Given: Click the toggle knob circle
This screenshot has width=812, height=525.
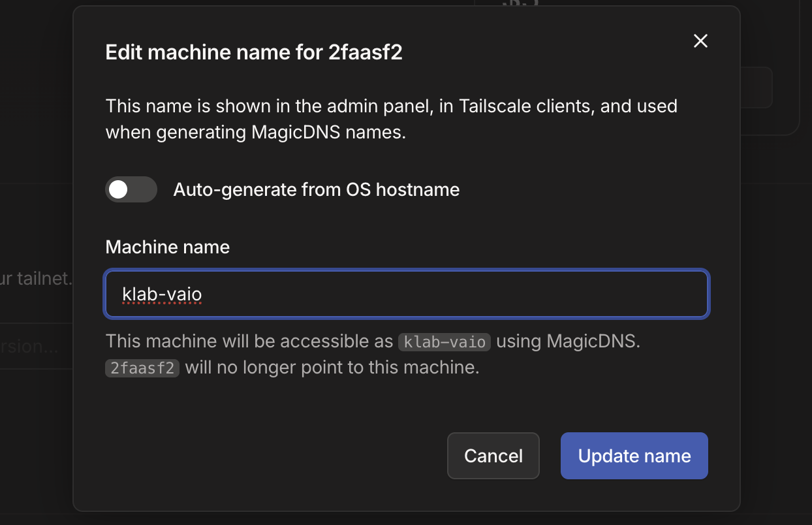Looking at the screenshot, I should pyautogui.click(x=118, y=189).
